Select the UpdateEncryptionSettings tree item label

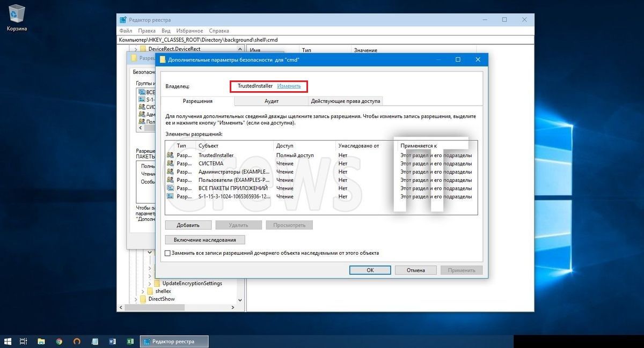pyautogui.click(x=192, y=283)
